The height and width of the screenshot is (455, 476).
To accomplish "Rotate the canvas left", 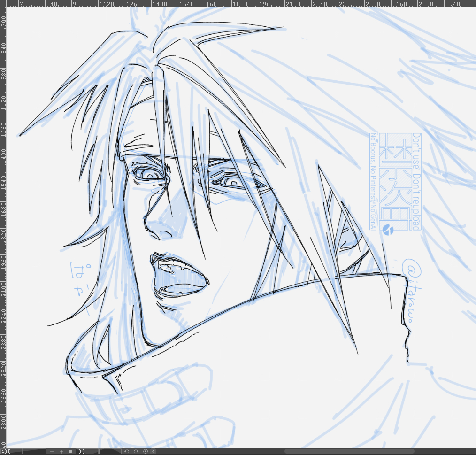I will [x=127, y=452].
